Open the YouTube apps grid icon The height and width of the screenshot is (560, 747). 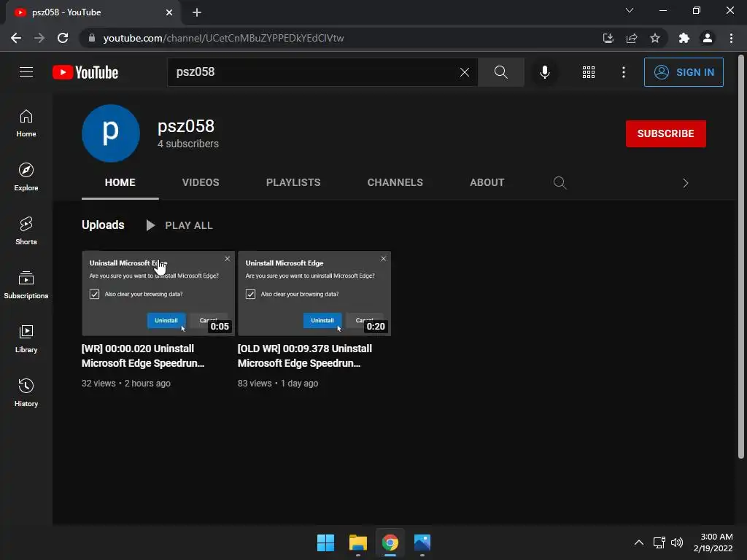(x=589, y=72)
